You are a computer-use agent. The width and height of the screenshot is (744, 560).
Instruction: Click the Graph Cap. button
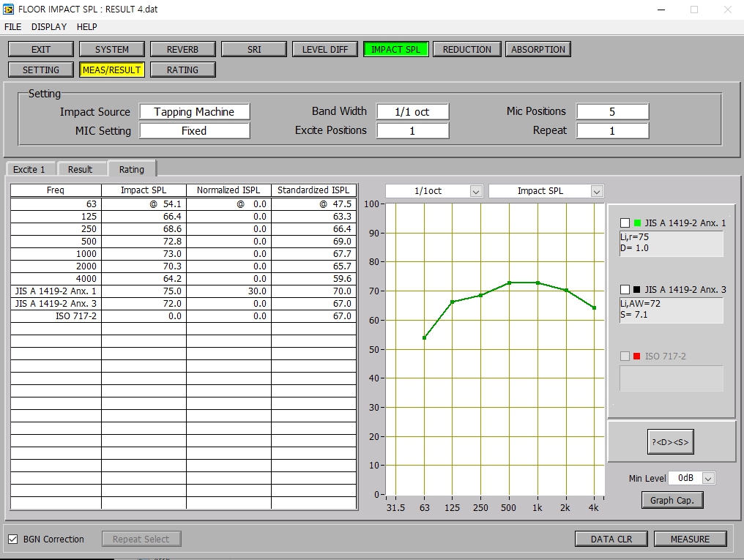coord(672,500)
